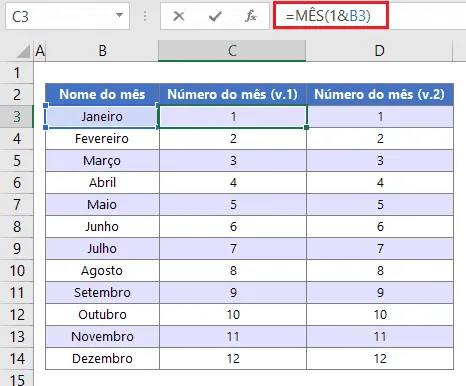Click the Select All triangle corner
466x386 pixels.
[23, 51]
